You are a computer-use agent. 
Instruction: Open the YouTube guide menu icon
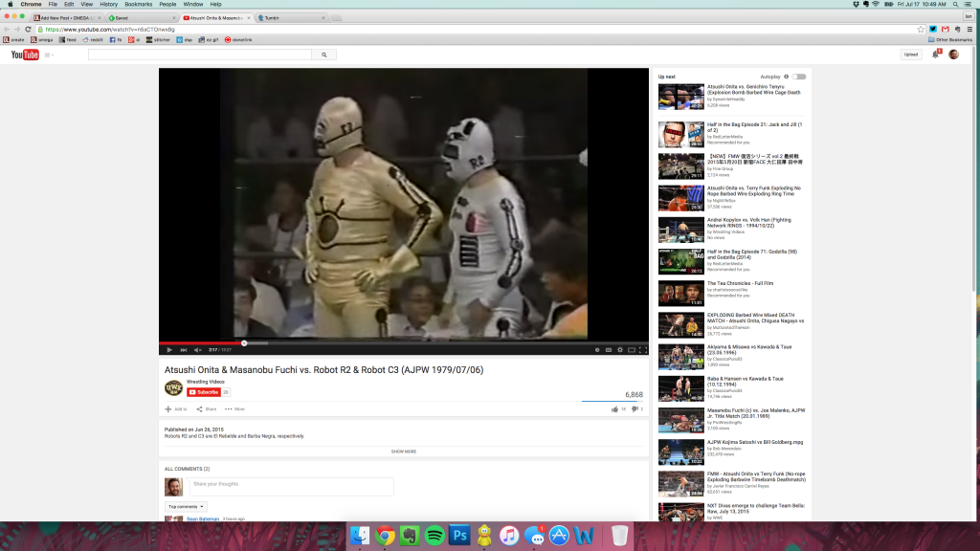[x=48, y=55]
